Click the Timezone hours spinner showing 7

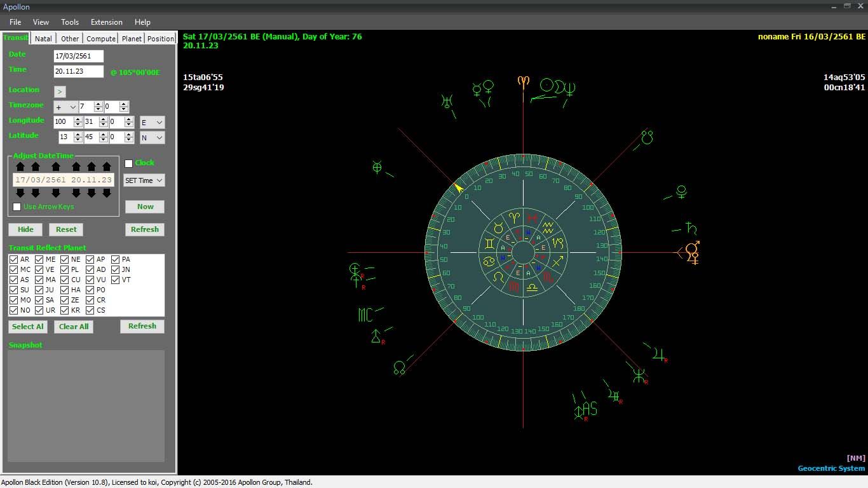(90, 107)
